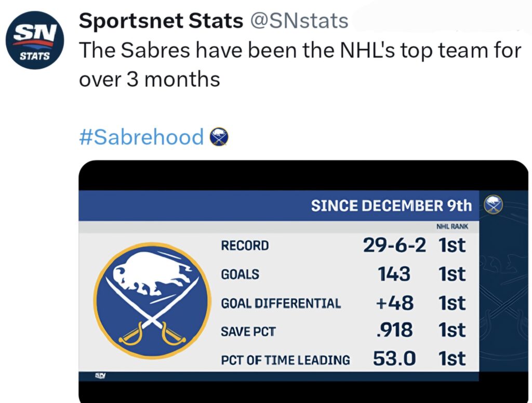The height and width of the screenshot is (403, 532).
Task: Click the Sabres crossed-swords emoji beside #Sabrehood
Action: pyautogui.click(x=220, y=137)
